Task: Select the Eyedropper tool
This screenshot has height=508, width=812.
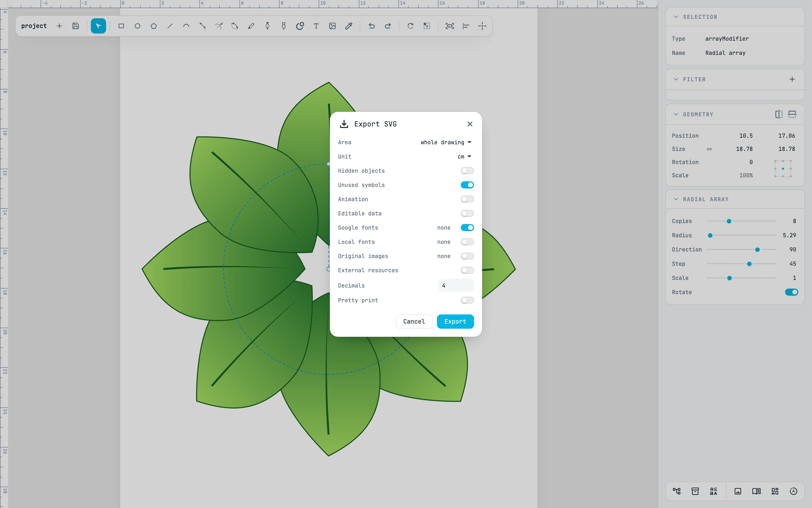Action: (349, 26)
